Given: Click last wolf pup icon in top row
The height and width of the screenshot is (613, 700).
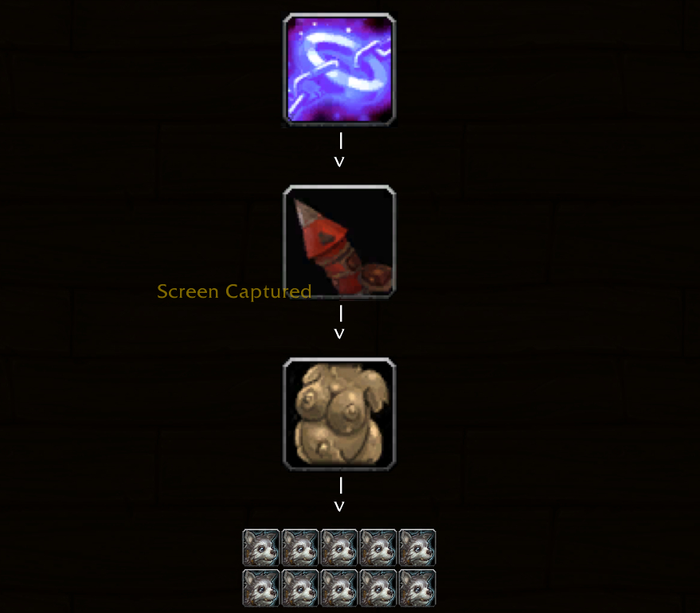Looking at the screenshot, I should [x=417, y=548].
